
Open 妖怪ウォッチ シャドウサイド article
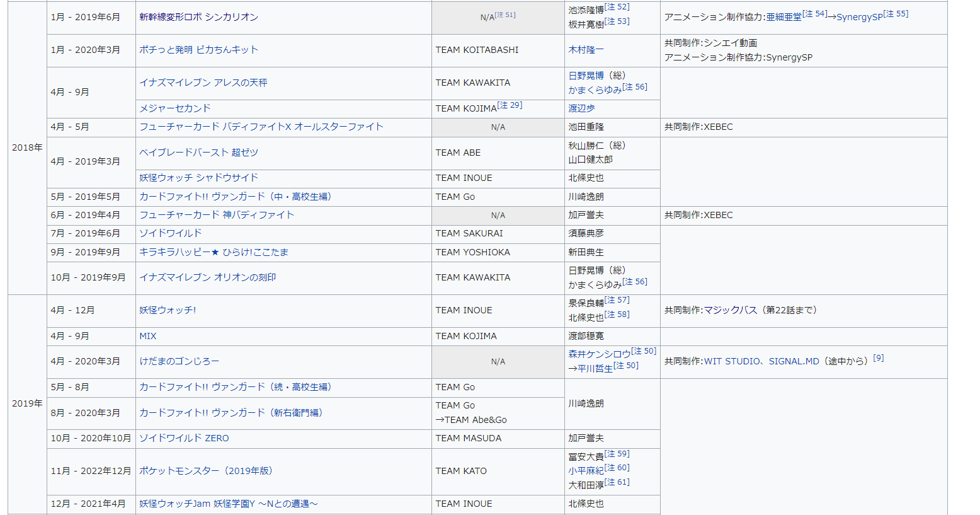coord(198,178)
